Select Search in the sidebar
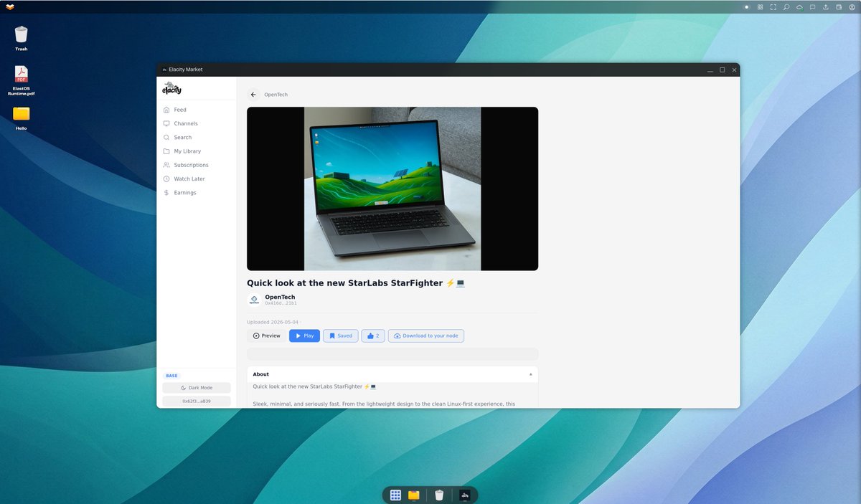This screenshot has height=504, width=861. (x=196, y=137)
